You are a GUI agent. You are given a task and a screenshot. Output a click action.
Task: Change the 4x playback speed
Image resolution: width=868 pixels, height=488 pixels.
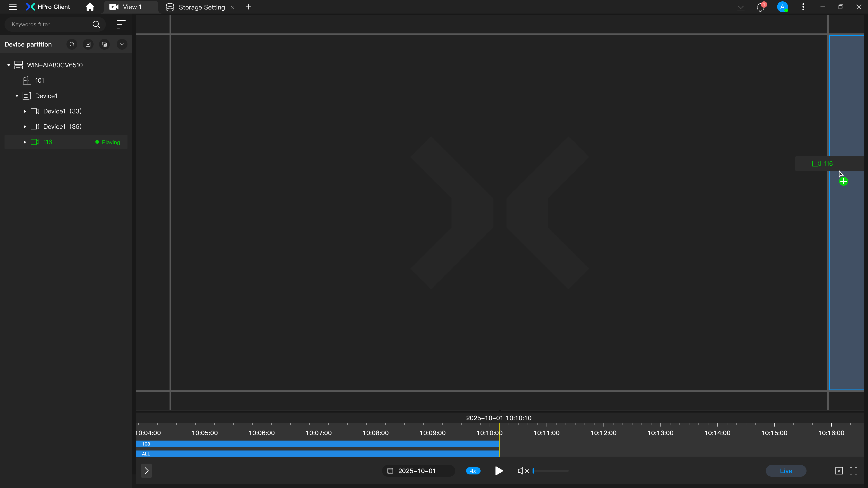(473, 471)
